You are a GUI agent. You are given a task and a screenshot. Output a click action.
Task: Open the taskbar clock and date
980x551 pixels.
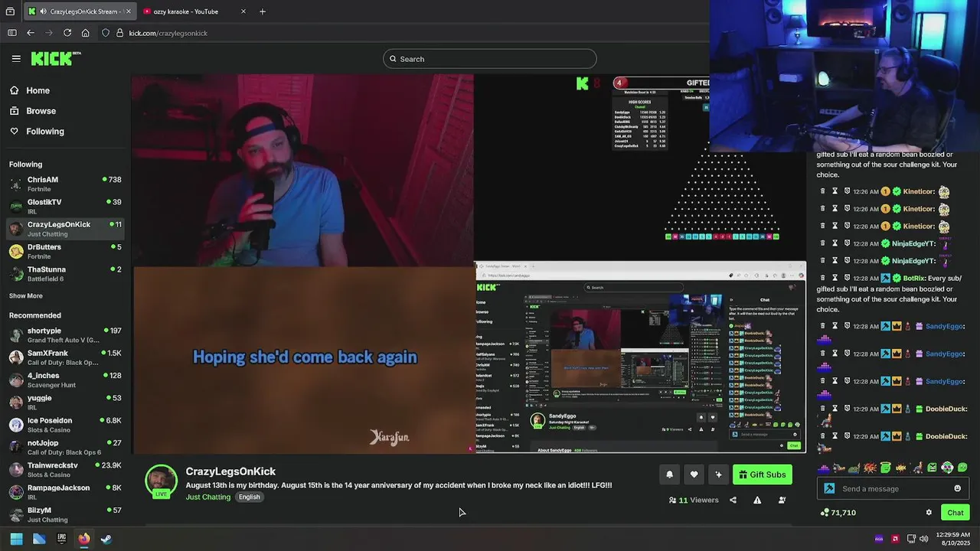pos(952,539)
